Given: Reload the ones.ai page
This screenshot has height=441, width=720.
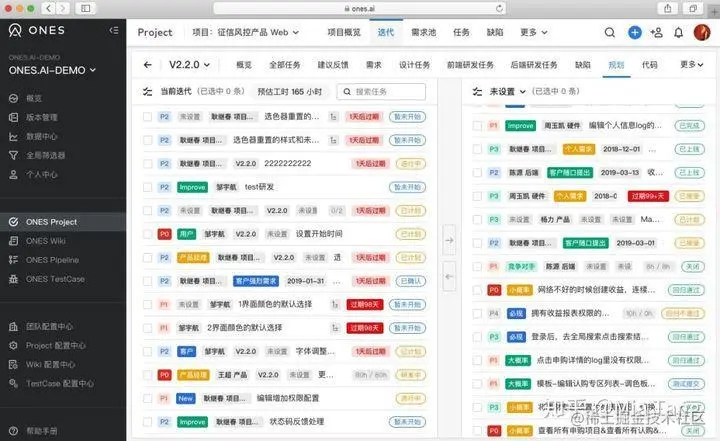Looking at the screenshot, I should (x=499, y=8).
